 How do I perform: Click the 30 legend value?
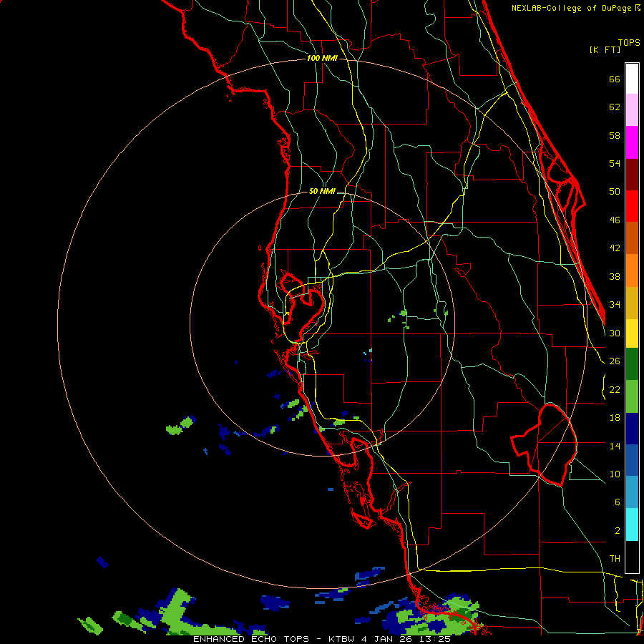click(x=615, y=333)
